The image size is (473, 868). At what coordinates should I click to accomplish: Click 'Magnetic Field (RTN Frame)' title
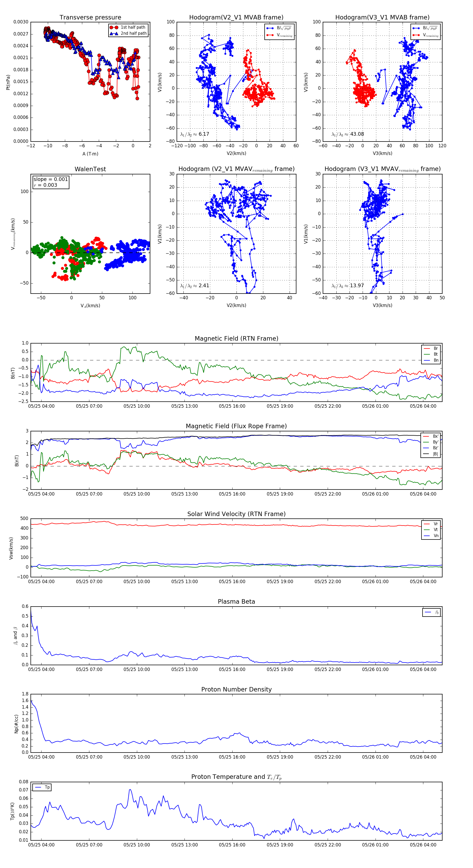coord(236,339)
